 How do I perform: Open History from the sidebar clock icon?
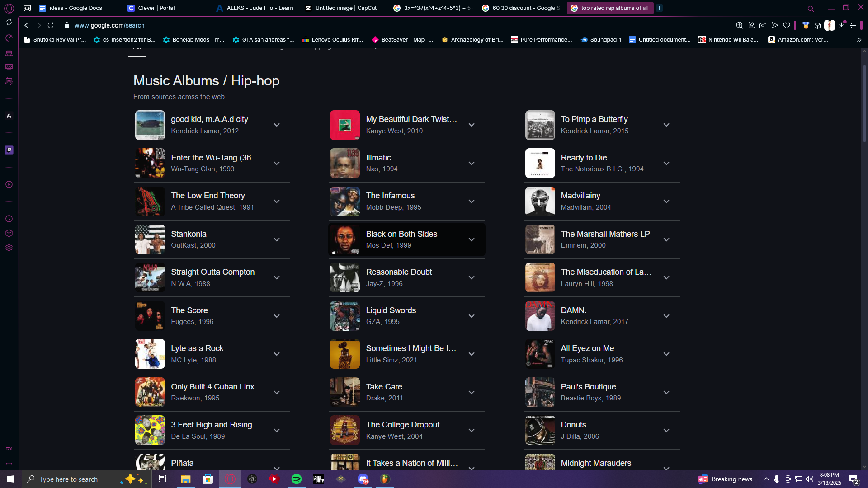9,219
